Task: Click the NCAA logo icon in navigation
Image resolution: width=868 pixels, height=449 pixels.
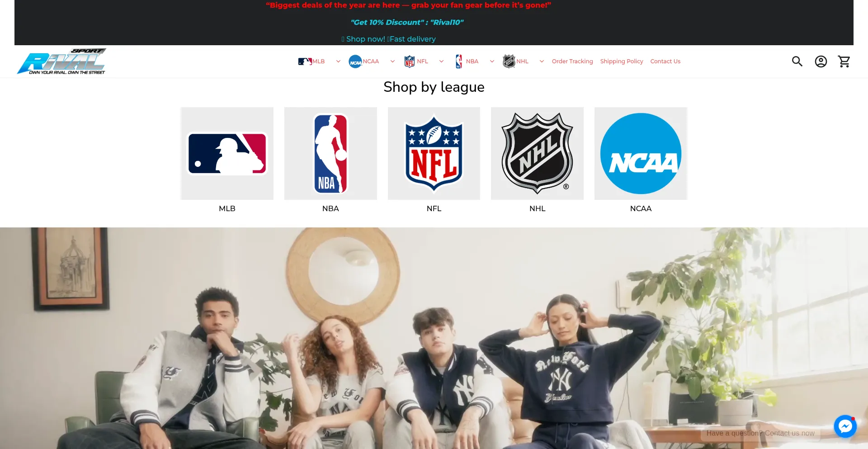Action: click(355, 61)
